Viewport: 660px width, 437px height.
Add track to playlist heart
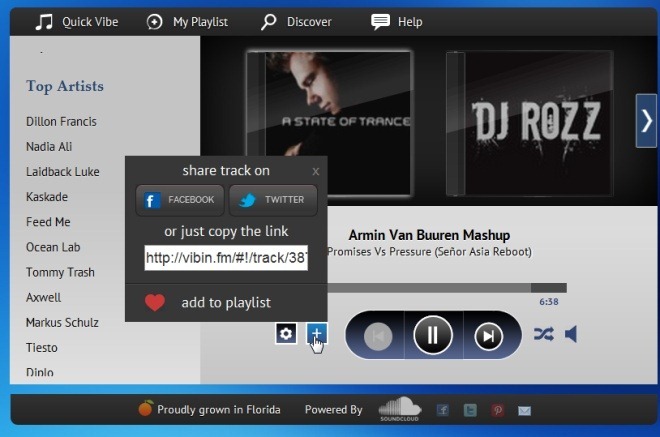(x=154, y=302)
